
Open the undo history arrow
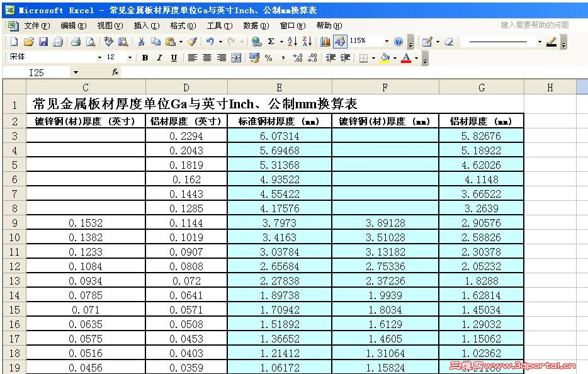[x=220, y=42]
